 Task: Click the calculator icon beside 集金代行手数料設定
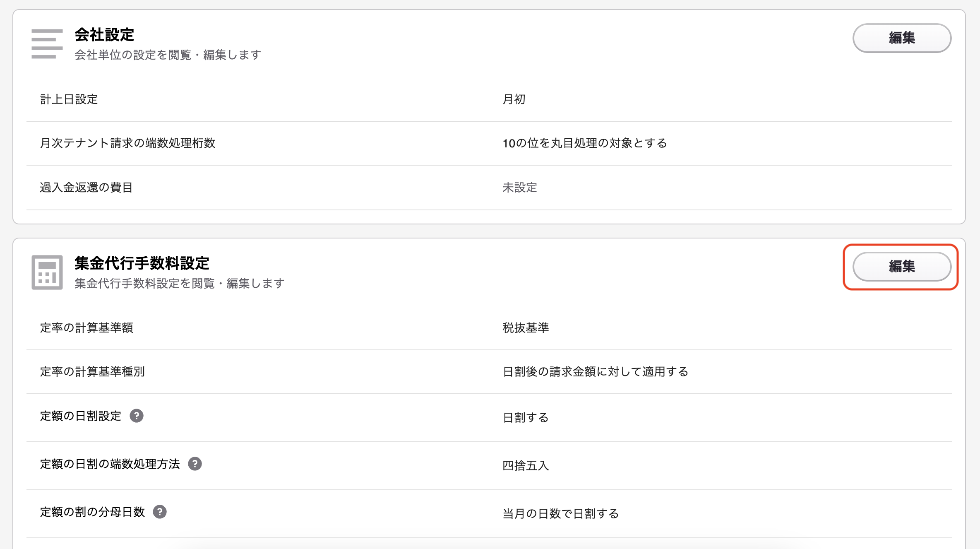click(x=47, y=272)
